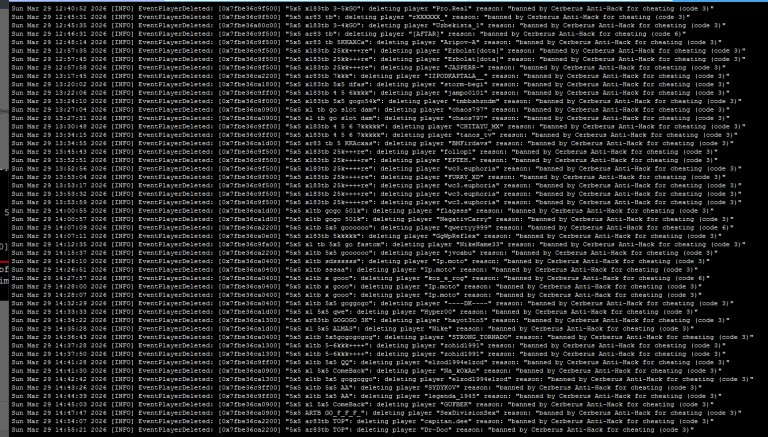Image resolution: width=768 pixels, height=437 pixels.
Task: Click the log line for player "follop1"
Action: pos(364,152)
